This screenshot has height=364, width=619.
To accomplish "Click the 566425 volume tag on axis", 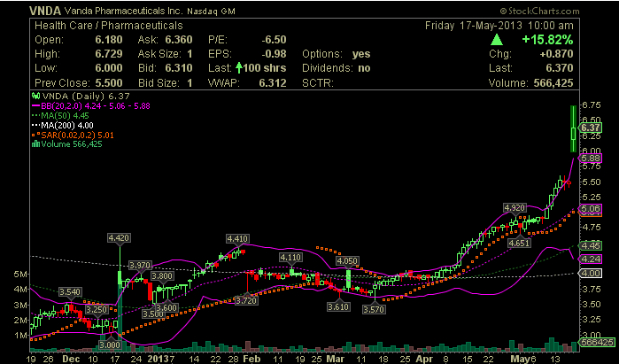I will 592,341.
